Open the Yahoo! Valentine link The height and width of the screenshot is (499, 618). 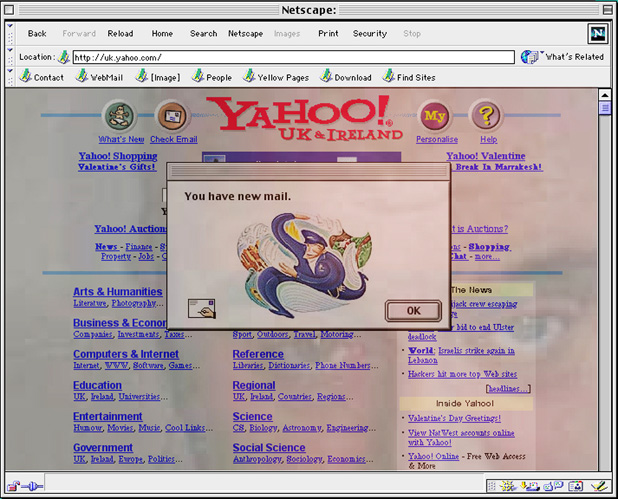(486, 156)
